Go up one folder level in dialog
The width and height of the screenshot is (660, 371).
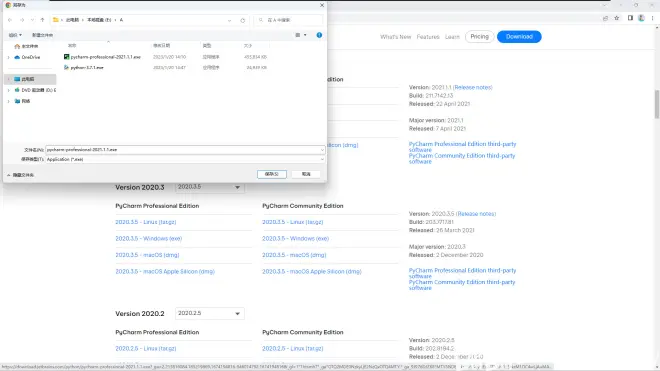(42, 20)
